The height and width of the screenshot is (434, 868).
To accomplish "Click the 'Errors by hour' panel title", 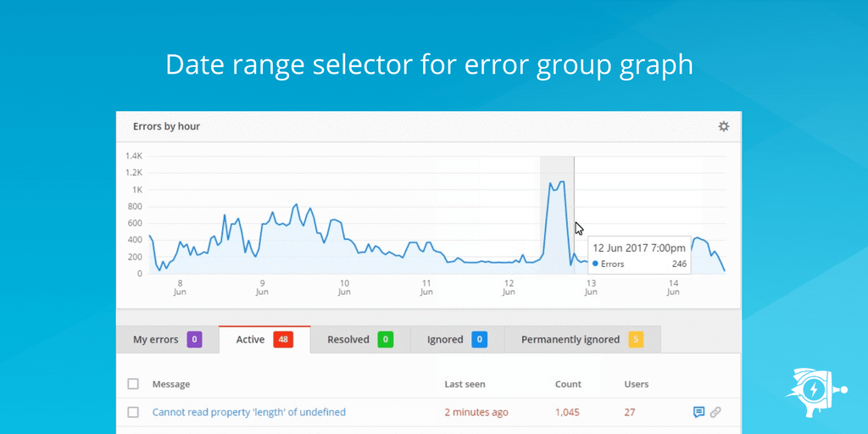I will point(166,126).
